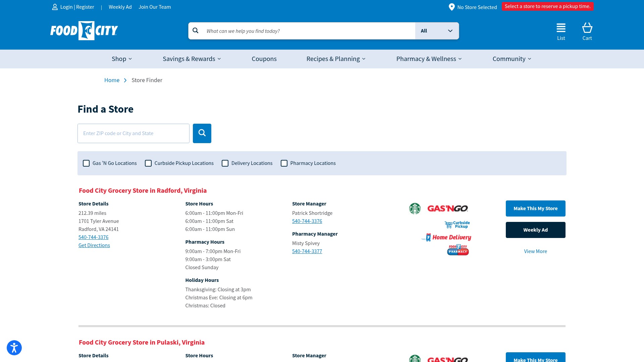Check the Pharmacy Locations filter
The image size is (644, 362).
tap(284, 163)
